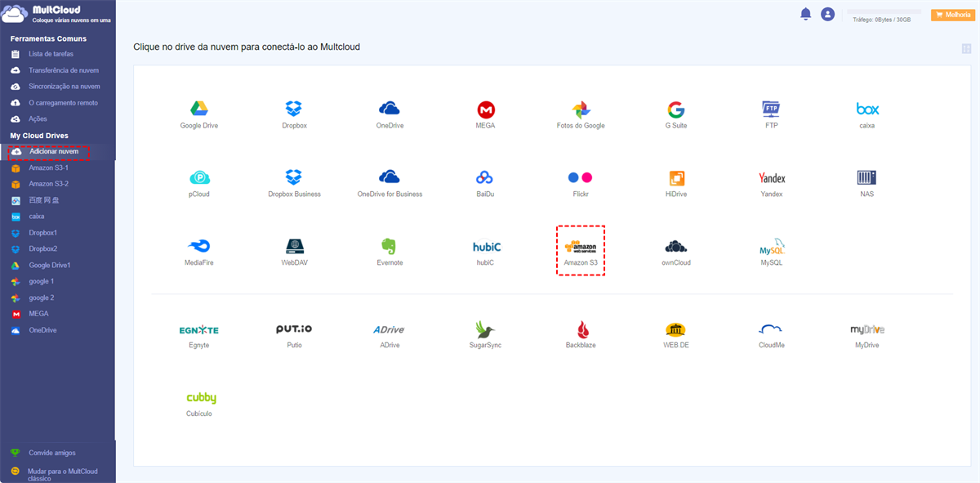Choose the MyDrive cloud
980x483 pixels.
[867, 335]
